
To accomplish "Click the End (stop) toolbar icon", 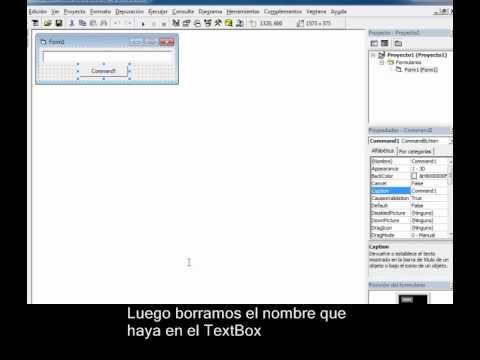I will pyautogui.click(x=164, y=24).
